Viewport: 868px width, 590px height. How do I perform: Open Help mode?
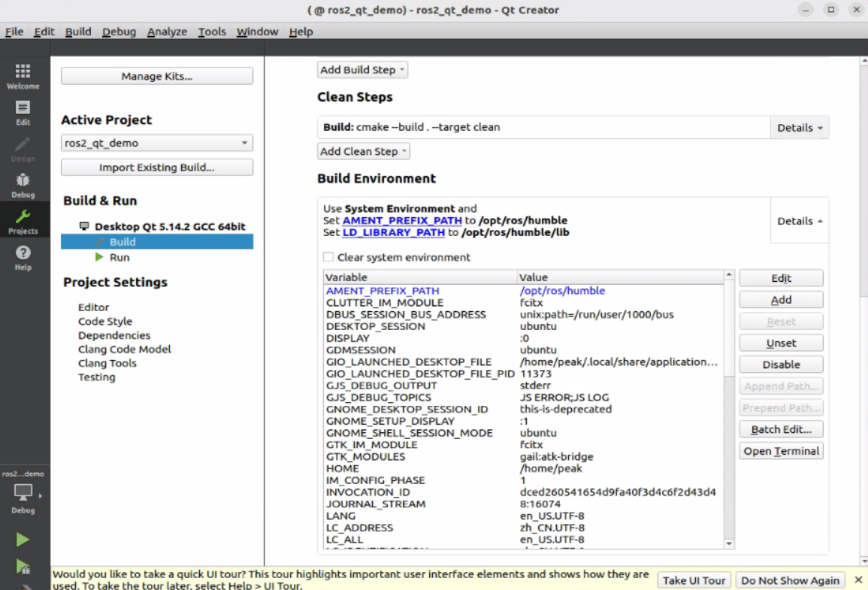point(23,257)
